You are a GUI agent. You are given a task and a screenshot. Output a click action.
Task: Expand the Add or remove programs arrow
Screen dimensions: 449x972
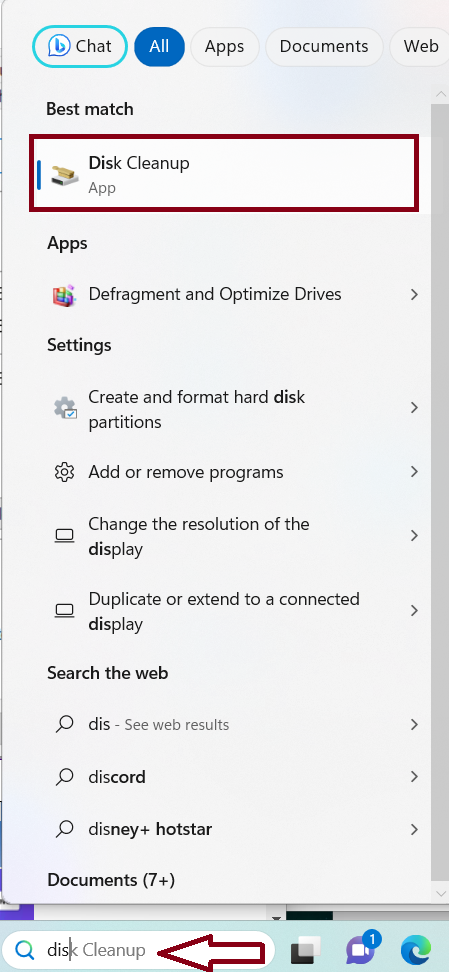point(414,472)
